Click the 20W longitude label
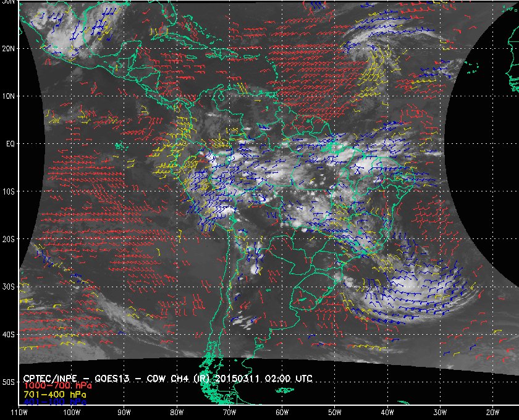Viewport: 519px width, 420px height. (492, 412)
